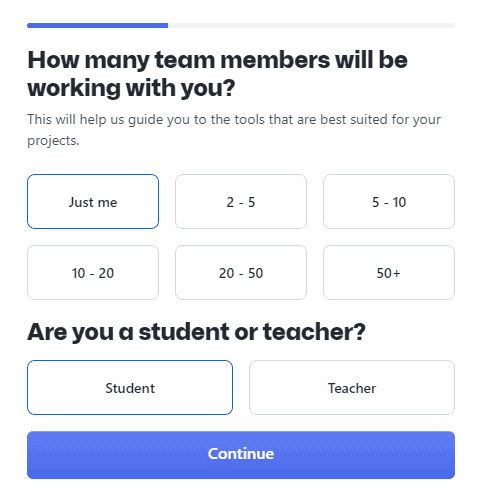The height and width of the screenshot is (504, 480).
Task: Click the "20 - 50" label text
Action: pos(241,273)
